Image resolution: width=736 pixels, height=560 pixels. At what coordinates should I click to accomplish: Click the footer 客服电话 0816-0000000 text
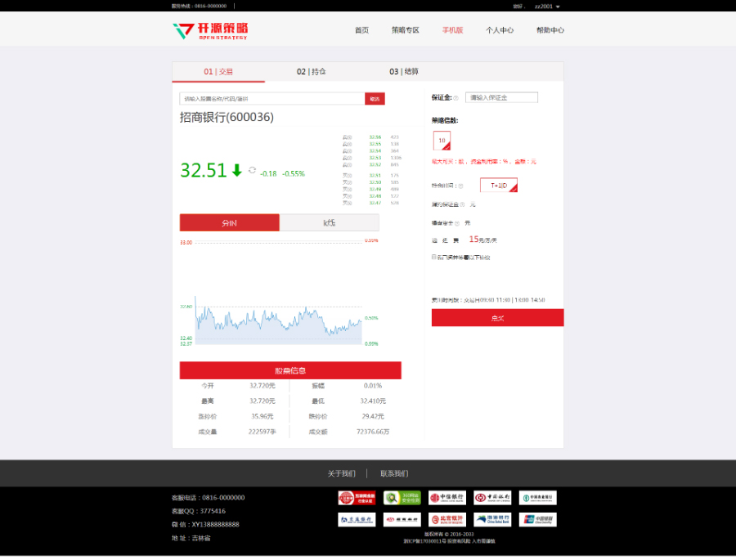(x=208, y=498)
